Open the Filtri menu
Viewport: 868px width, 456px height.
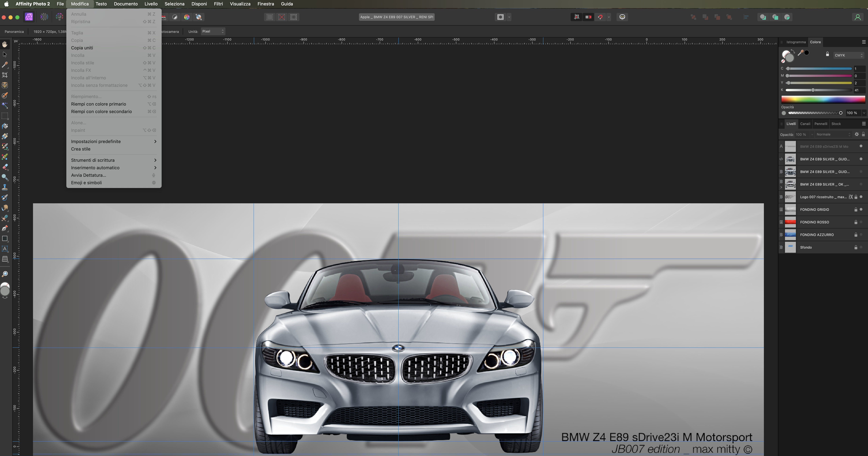point(218,4)
